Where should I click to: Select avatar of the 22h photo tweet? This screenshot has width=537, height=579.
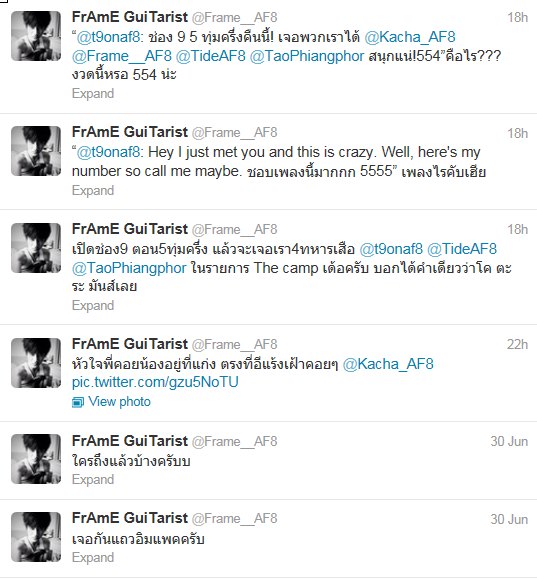(36, 363)
